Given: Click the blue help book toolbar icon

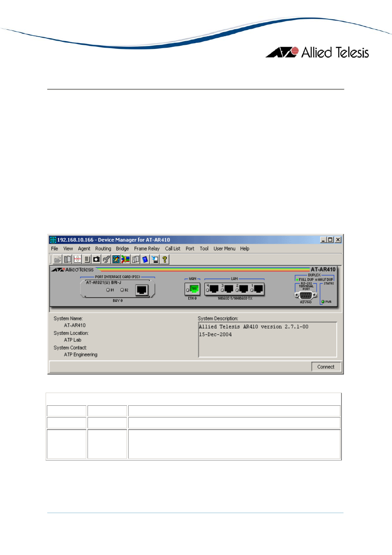Looking at the screenshot, I should (145, 259).
